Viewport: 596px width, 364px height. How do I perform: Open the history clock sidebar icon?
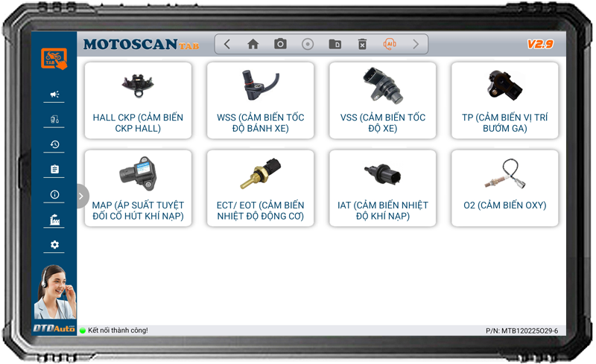click(54, 144)
